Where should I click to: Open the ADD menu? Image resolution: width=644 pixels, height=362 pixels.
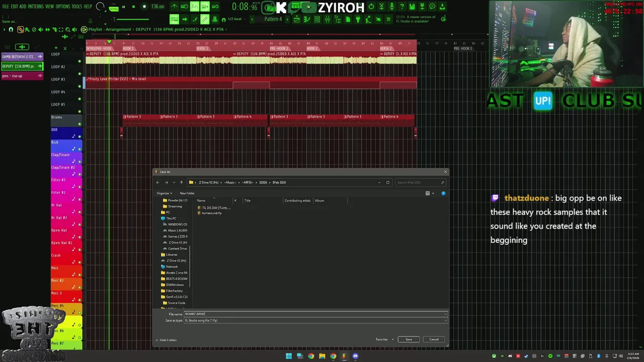23,7
